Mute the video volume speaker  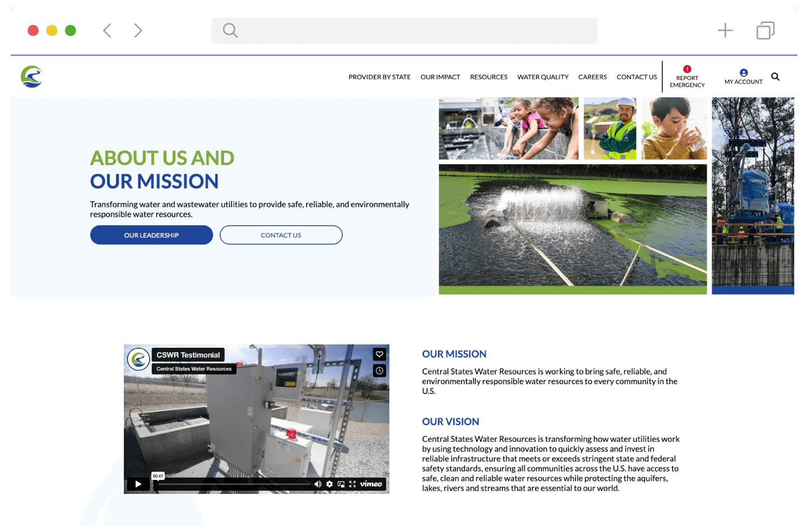[318, 484]
